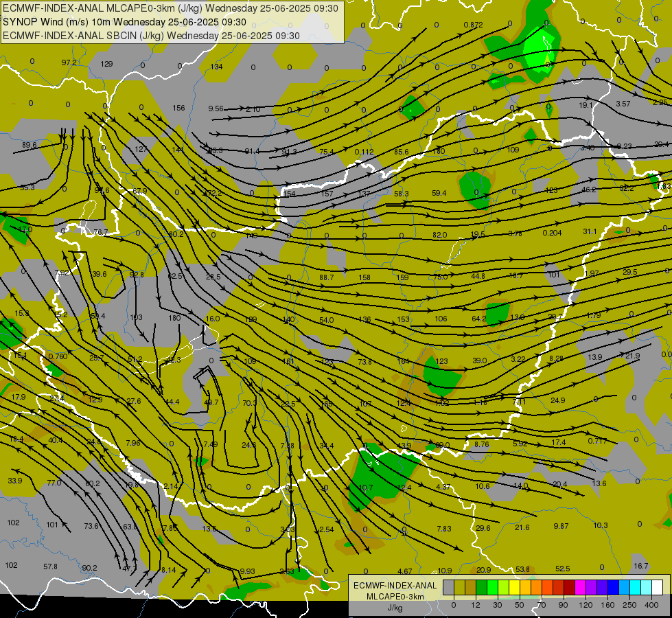Click the MLCAPE0-3km legend title
This screenshot has height=618, width=672.
click(395, 597)
